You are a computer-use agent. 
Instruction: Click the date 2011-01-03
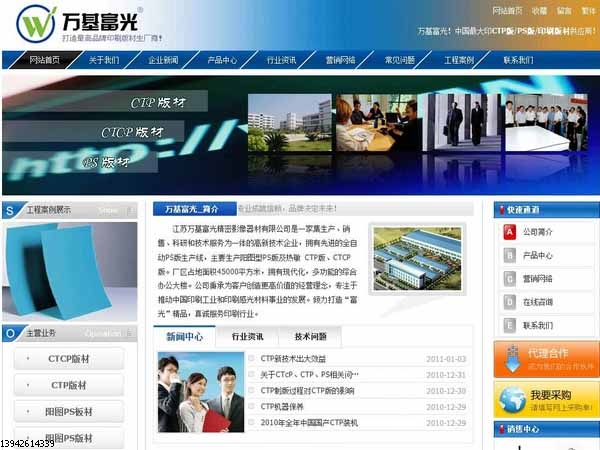(x=446, y=359)
